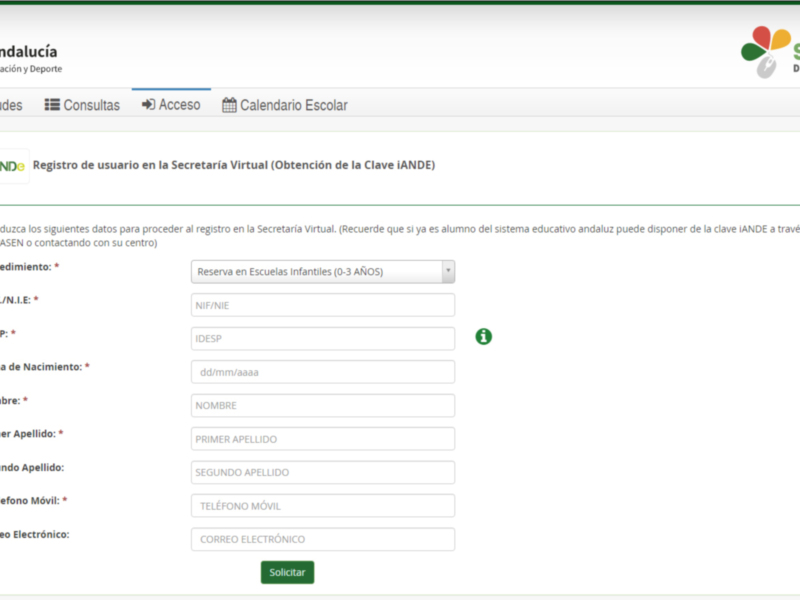Image resolution: width=800 pixels, height=600 pixels.
Task: Expand the Fecha de Nacimiento date field
Action: tap(322, 371)
